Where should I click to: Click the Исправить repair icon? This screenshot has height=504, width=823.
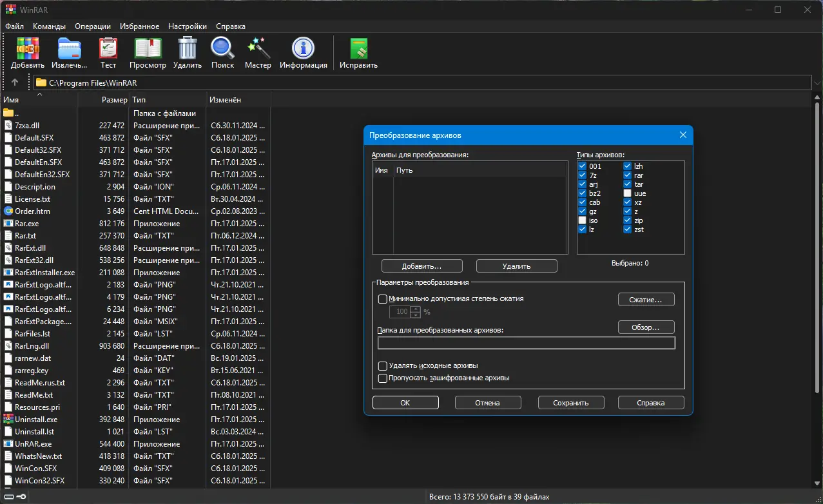coord(358,53)
